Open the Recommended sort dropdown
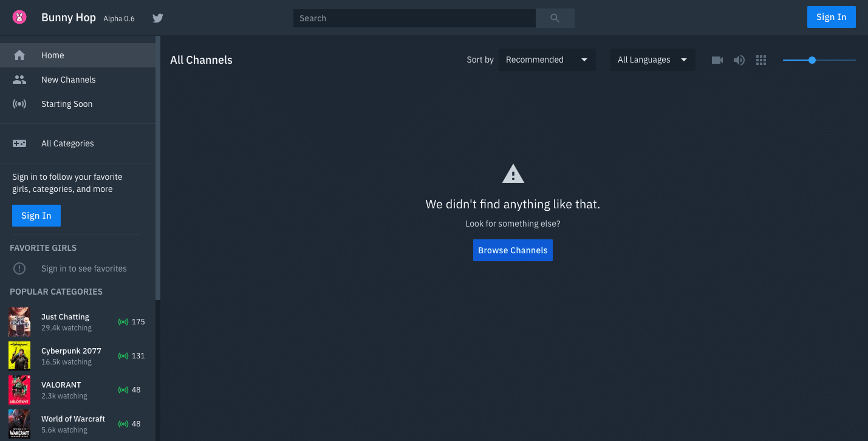The width and height of the screenshot is (868, 441). (547, 60)
